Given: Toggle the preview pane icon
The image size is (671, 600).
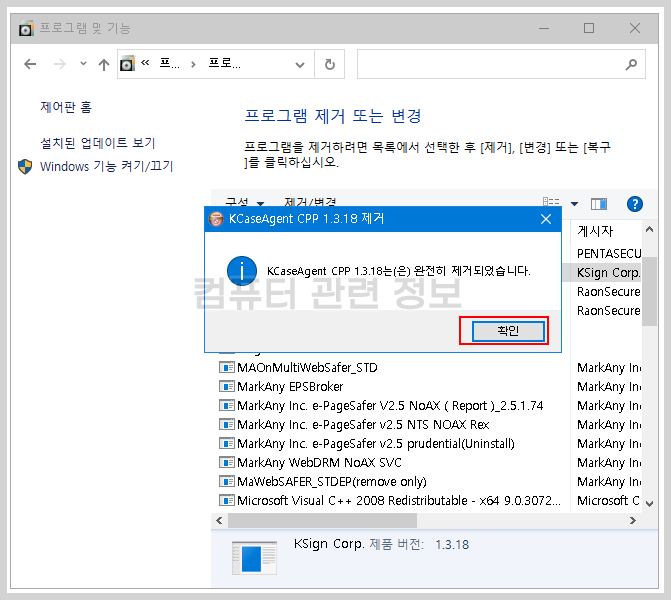Looking at the screenshot, I should [x=599, y=204].
